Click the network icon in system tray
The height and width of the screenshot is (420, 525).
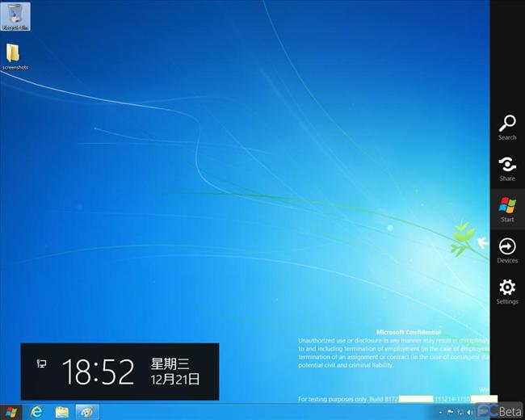pyautogui.click(x=460, y=412)
